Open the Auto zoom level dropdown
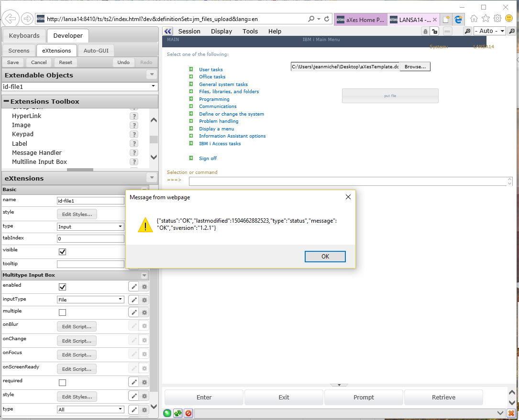 tap(489, 31)
